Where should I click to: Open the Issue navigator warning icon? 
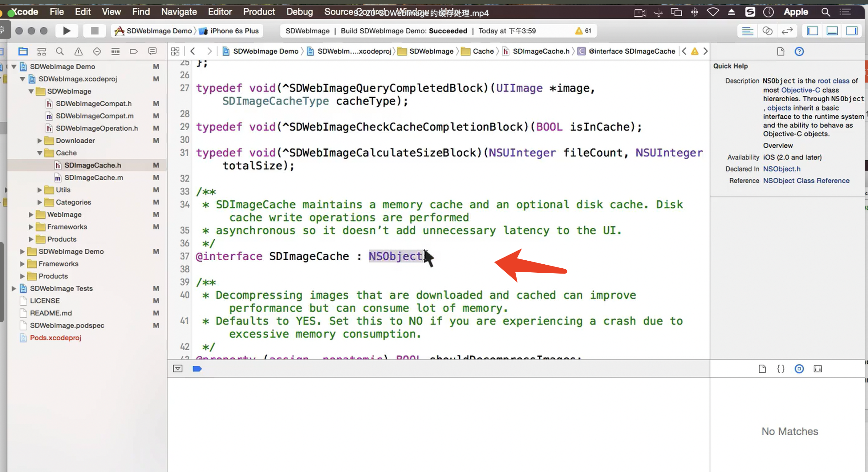point(78,51)
